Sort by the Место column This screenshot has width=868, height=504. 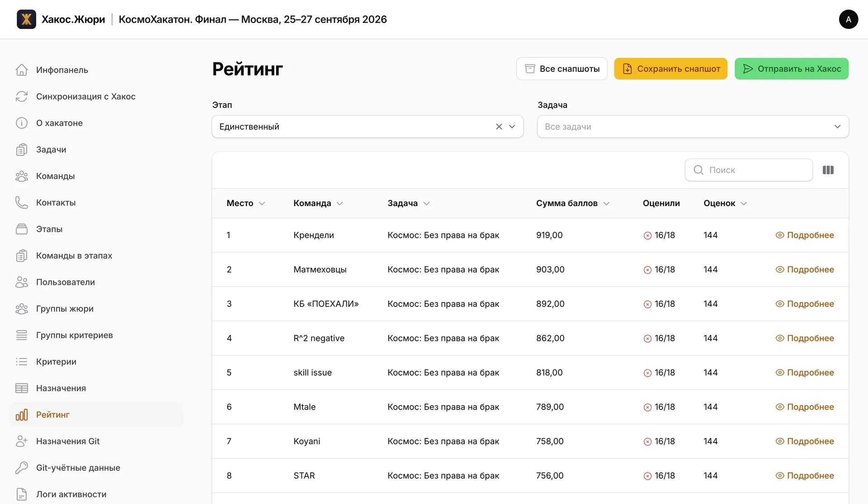[x=245, y=203]
